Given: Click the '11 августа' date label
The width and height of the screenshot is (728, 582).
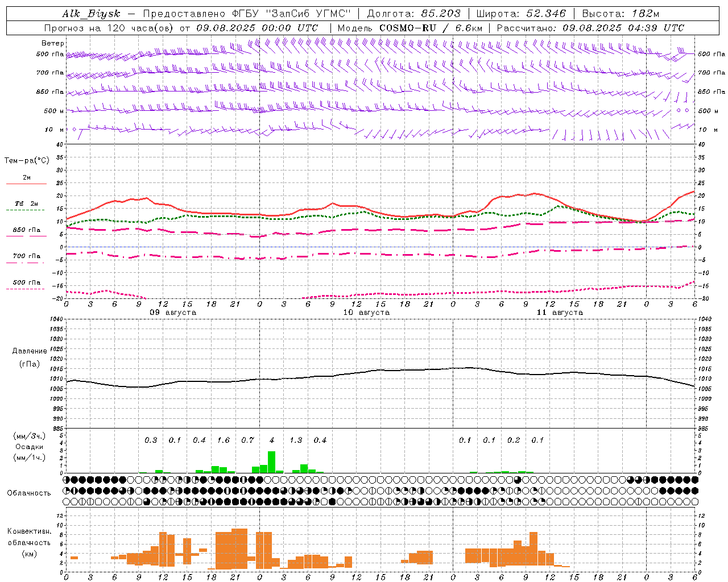Looking at the screenshot, I should (560, 313).
